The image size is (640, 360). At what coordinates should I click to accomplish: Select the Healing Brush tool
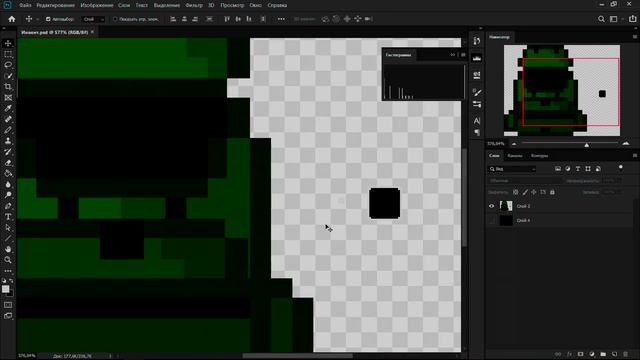8,119
